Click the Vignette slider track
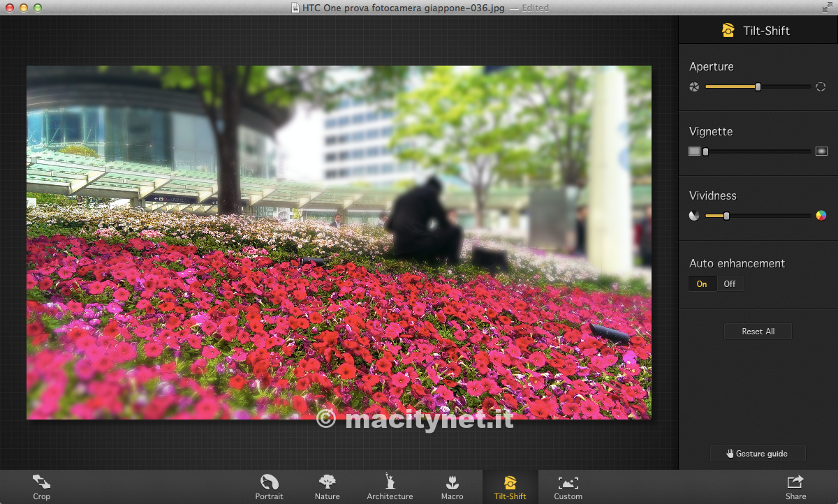This screenshot has width=838, height=504. click(758, 151)
